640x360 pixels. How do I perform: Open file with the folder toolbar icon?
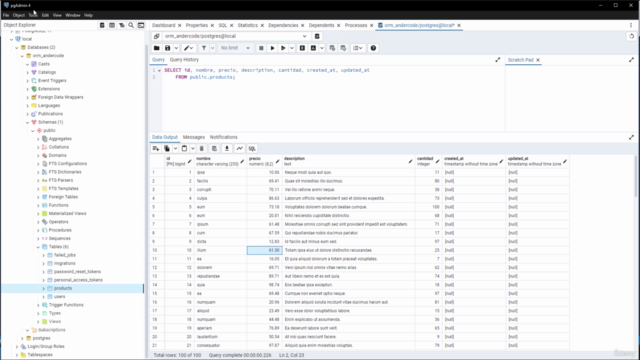[156, 48]
